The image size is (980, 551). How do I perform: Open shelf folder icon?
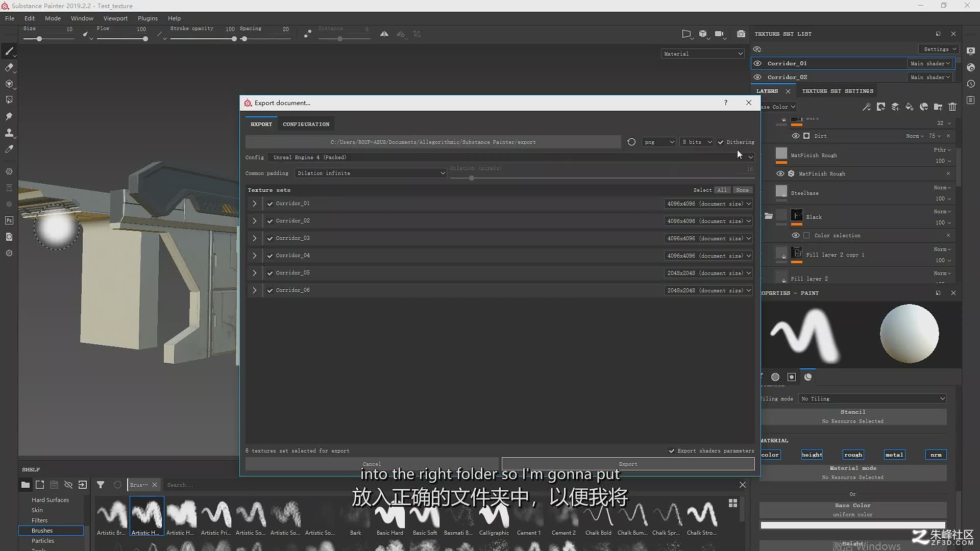tap(25, 485)
